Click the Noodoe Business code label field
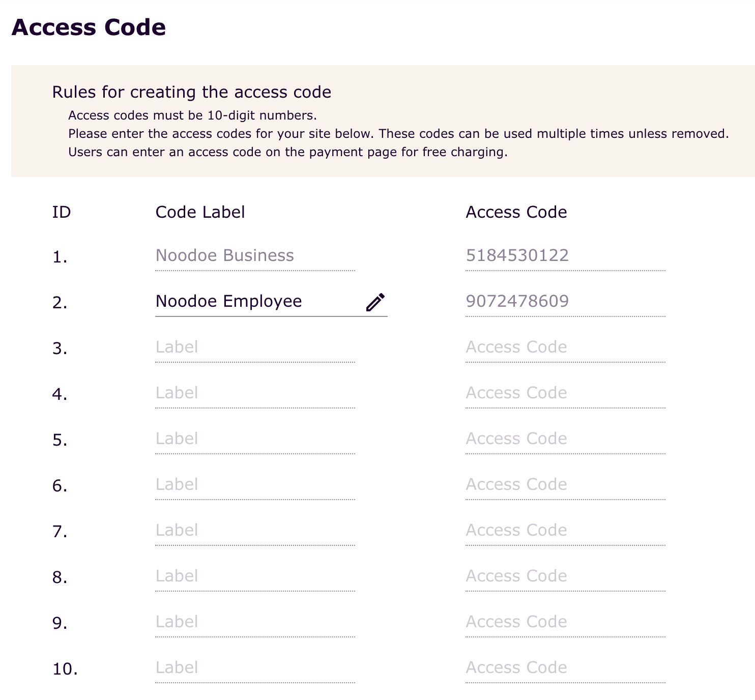755x700 pixels. click(254, 255)
